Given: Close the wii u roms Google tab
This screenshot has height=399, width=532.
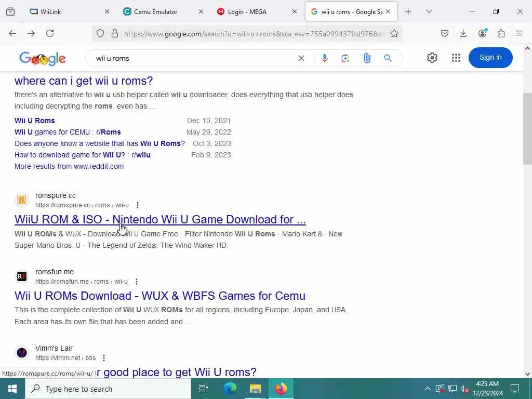Looking at the screenshot, I should pos(388,12).
